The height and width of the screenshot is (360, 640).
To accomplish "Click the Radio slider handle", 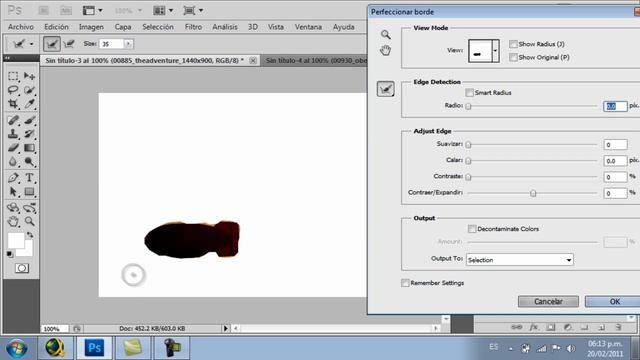I will click(469, 106).
